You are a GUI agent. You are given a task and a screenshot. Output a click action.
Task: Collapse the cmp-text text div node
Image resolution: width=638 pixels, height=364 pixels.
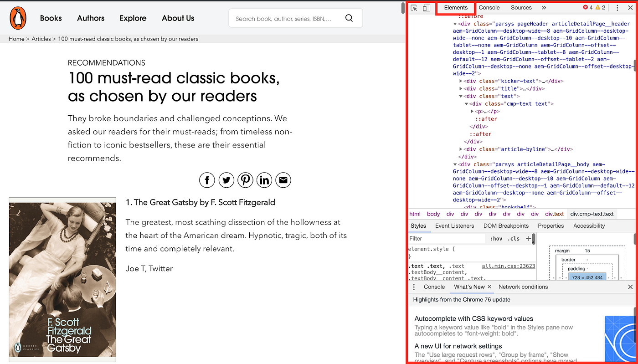(x=467, y=104)
